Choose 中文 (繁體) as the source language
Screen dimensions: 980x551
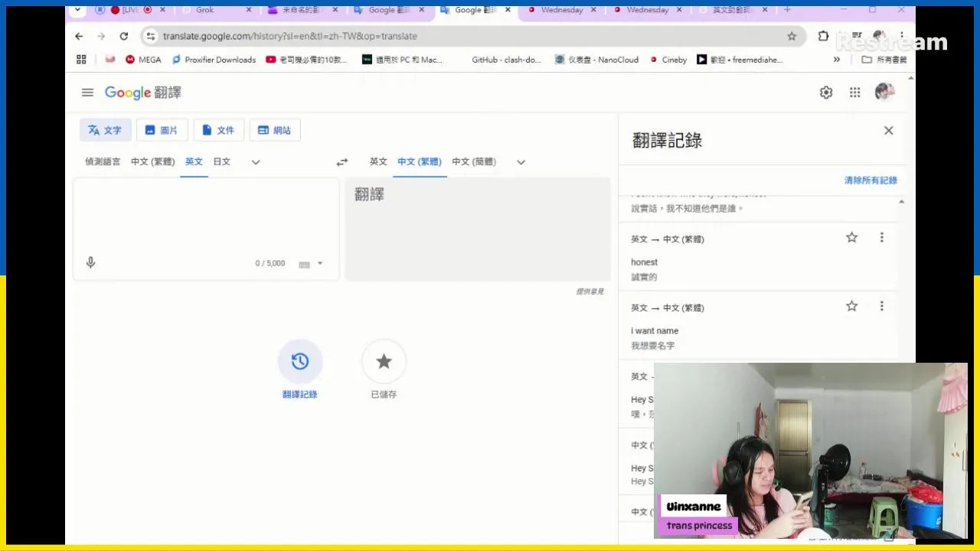click(152, 161)
